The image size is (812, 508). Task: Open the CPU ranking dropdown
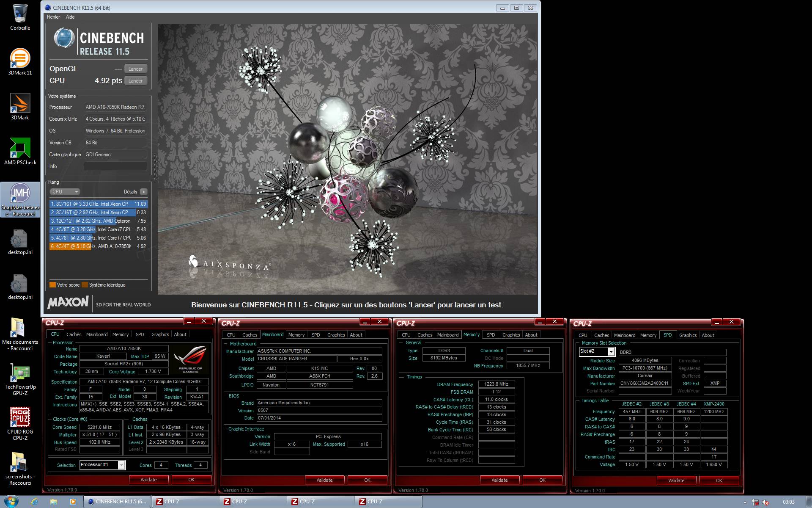coord(65,192)
